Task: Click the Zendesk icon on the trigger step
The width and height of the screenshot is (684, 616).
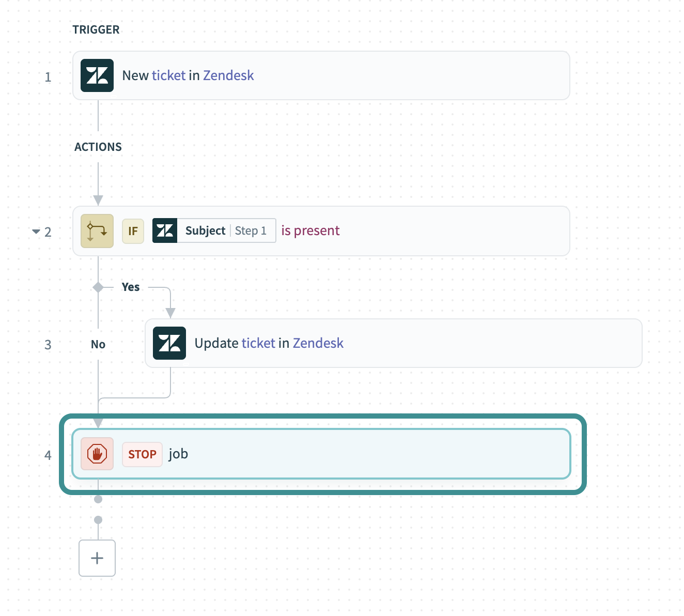Action: click(x=97, y=75)
